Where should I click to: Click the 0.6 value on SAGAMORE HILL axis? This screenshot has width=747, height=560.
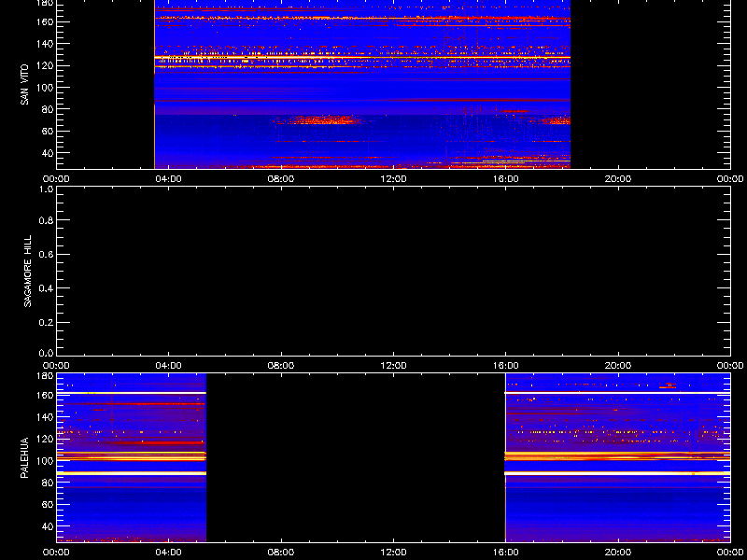coord(46,254)
